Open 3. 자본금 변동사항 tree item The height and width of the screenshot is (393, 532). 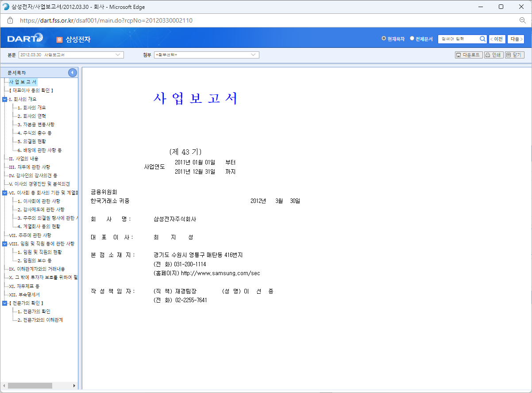(36, 125)
